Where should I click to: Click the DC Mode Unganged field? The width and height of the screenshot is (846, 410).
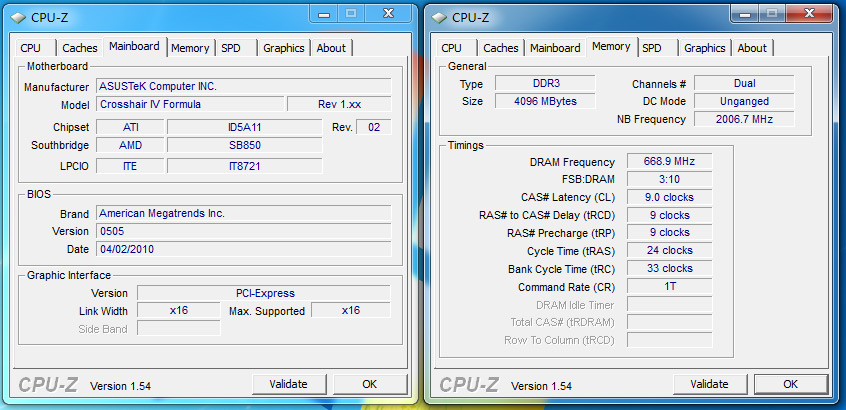pos(745,101)
